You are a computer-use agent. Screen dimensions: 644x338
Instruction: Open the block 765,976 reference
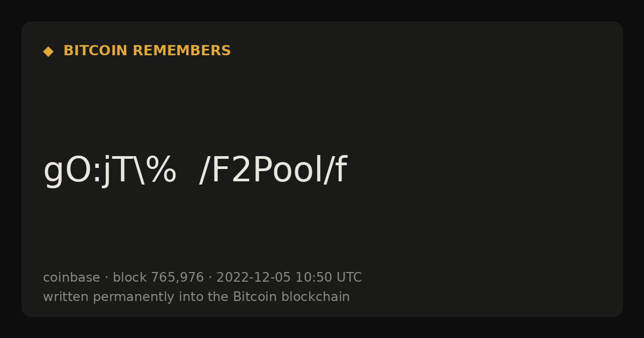[x=158, y=277]
